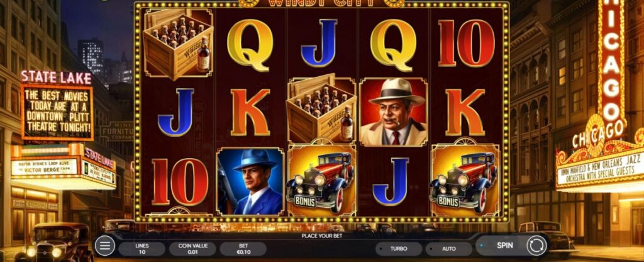This screenshot has height=262, width=644.
Task: Click the bonus car on the third reel
Action: click(x=322, y=179)
